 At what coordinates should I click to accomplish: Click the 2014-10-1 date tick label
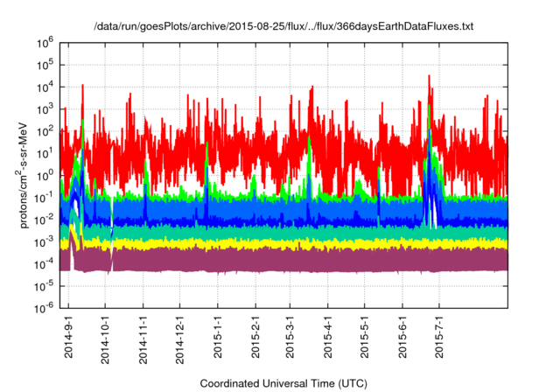pyautogui.click(x=105, y=339)
